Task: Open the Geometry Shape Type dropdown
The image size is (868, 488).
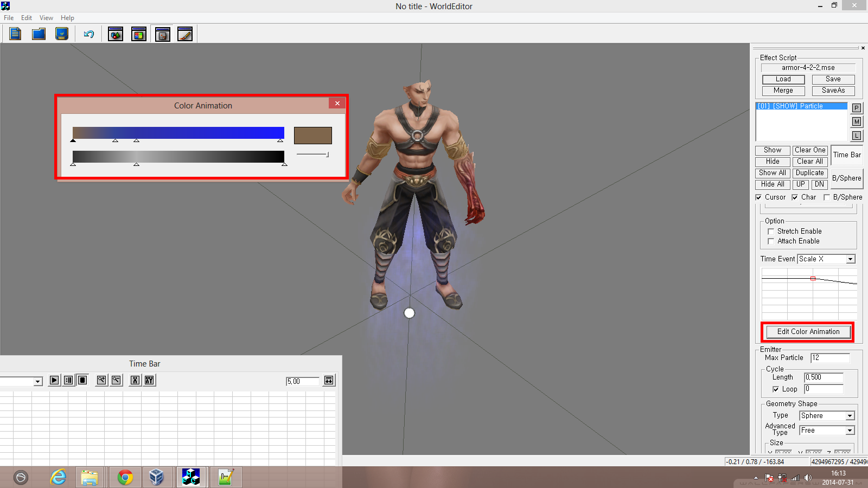Action: pos(850,416)
